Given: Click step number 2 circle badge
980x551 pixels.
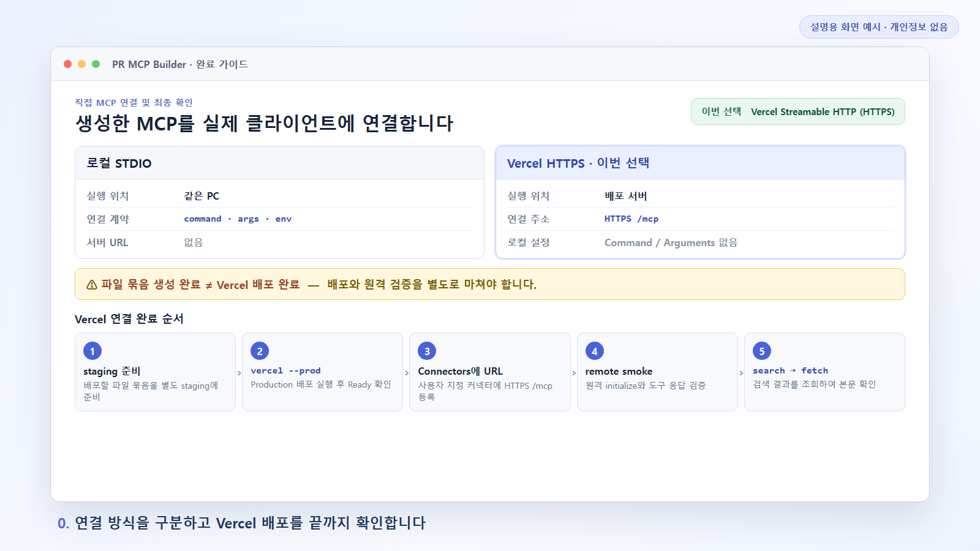Looking at the screenshot, I should coord(260,351).
